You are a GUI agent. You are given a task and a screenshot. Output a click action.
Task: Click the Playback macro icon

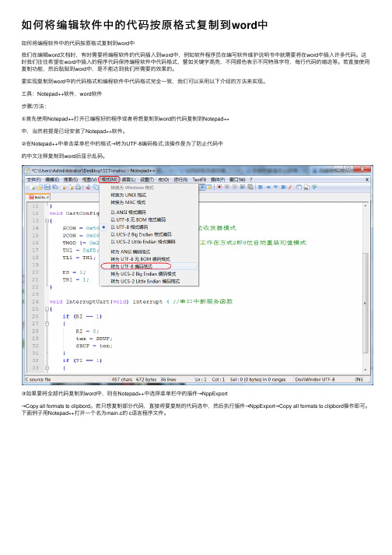[x=235, y=187]
